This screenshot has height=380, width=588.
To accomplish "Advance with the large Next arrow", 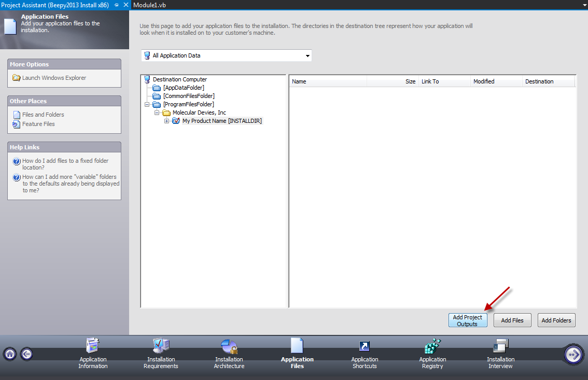I will click(573, 355).
